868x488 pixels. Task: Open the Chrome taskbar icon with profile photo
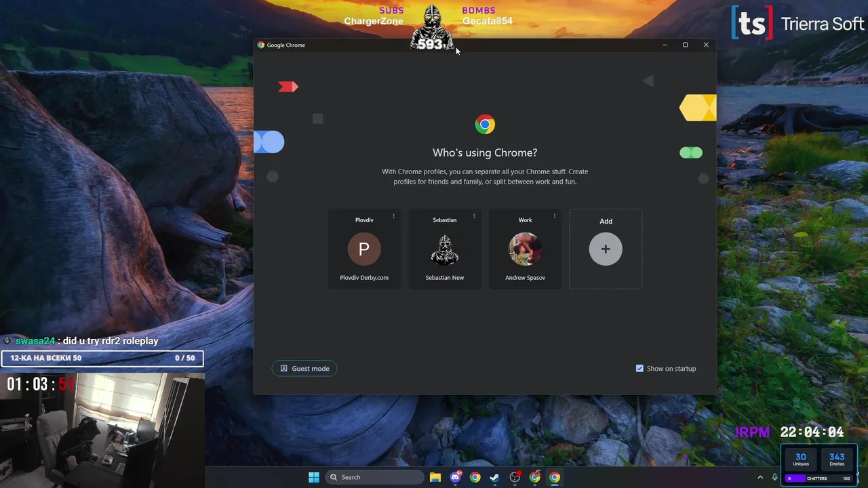[x=535, y=477]
